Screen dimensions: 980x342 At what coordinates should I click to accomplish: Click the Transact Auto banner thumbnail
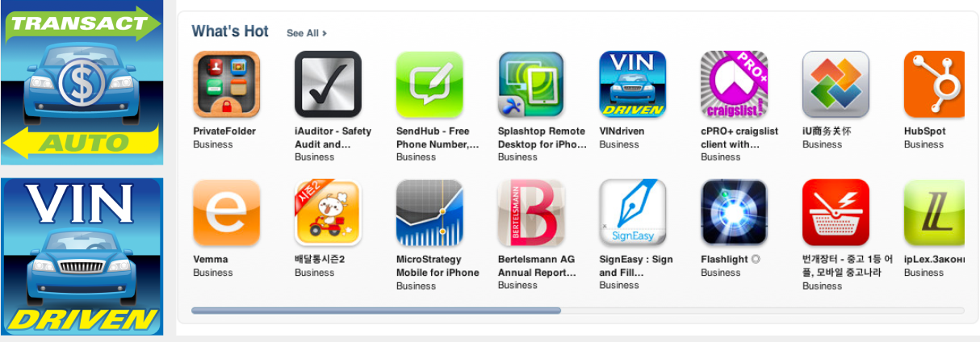pyautogui.click(x=82, y=84)
